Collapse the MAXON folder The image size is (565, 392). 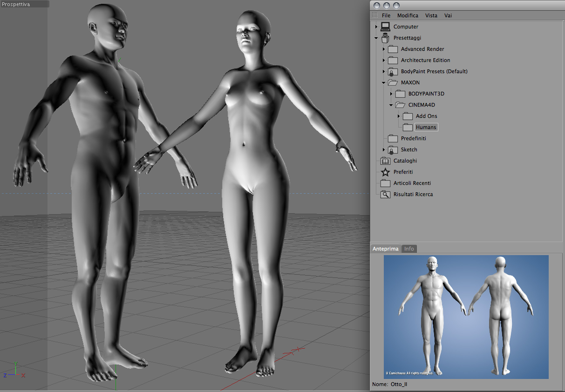pyautogui.click(x=384, y=82)
